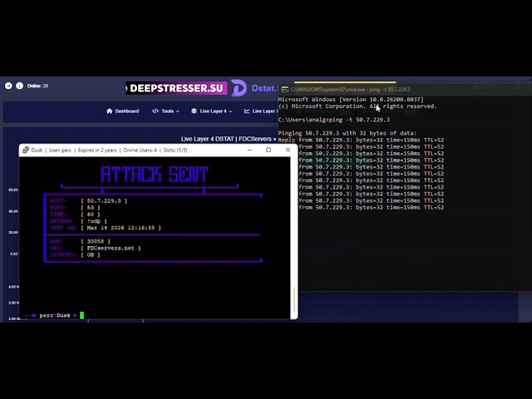
Task: Click 'Mar 14 2026 12:16:55' timestamp
Action: (x=121, y=228)
